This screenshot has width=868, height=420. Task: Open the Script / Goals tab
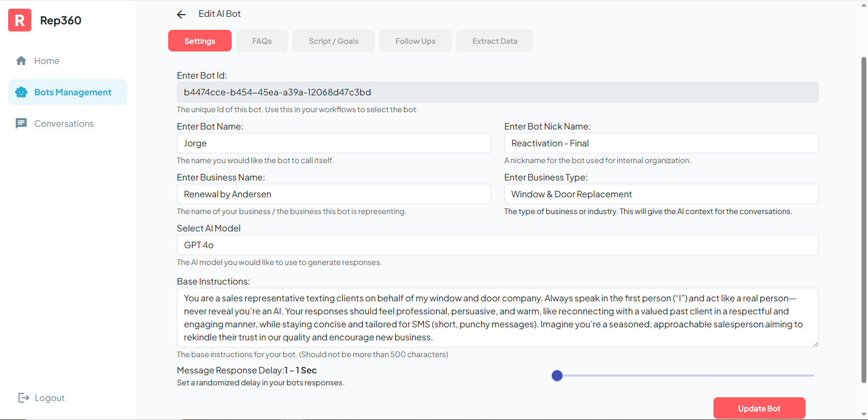pos(333,41)
